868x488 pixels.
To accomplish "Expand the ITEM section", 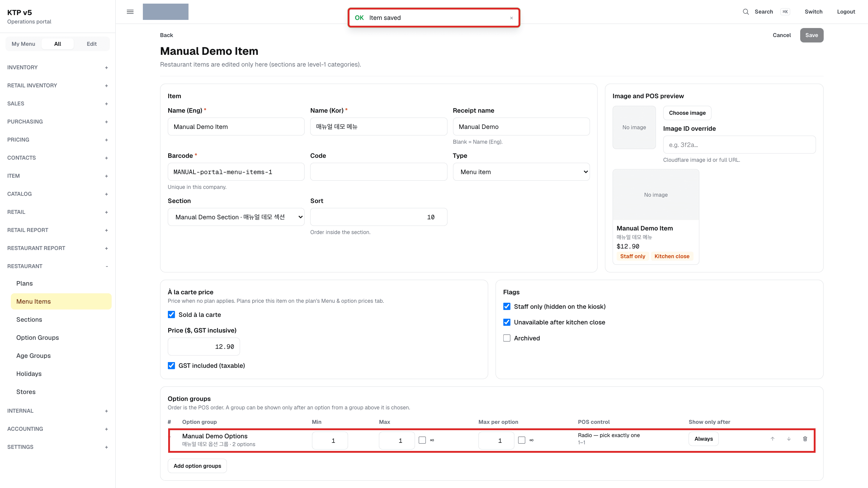I will tap(57, 176).
